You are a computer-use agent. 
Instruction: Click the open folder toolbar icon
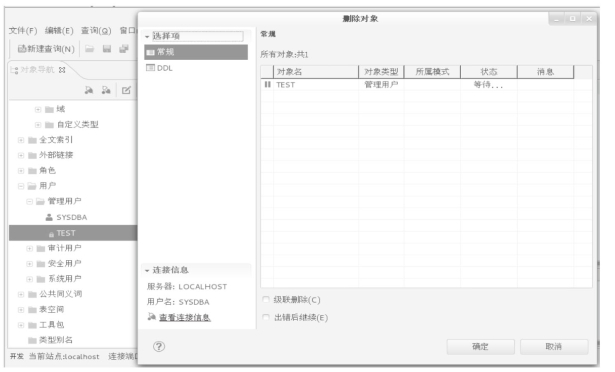coord(89,49)
